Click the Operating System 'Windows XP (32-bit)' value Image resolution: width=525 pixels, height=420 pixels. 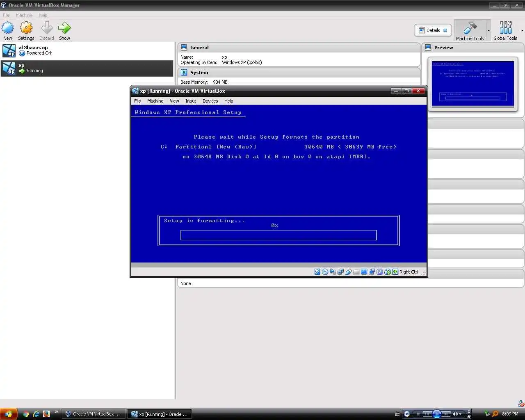242,62
